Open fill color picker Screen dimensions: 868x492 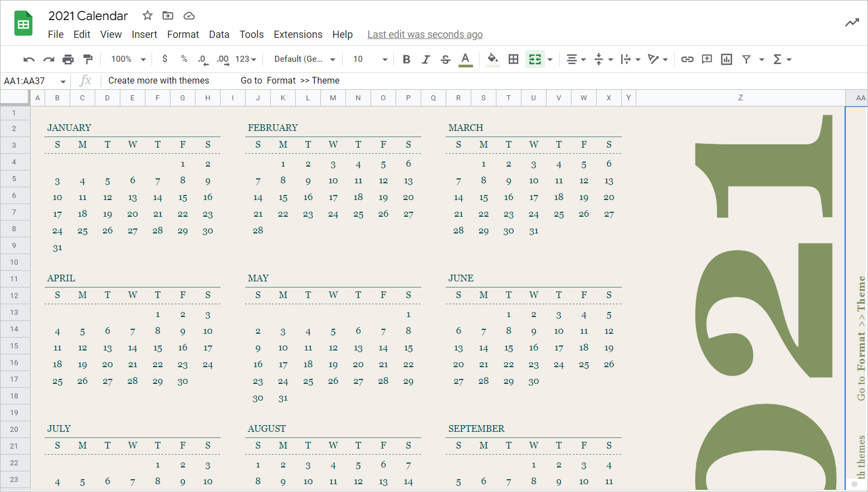pos(492,59)
